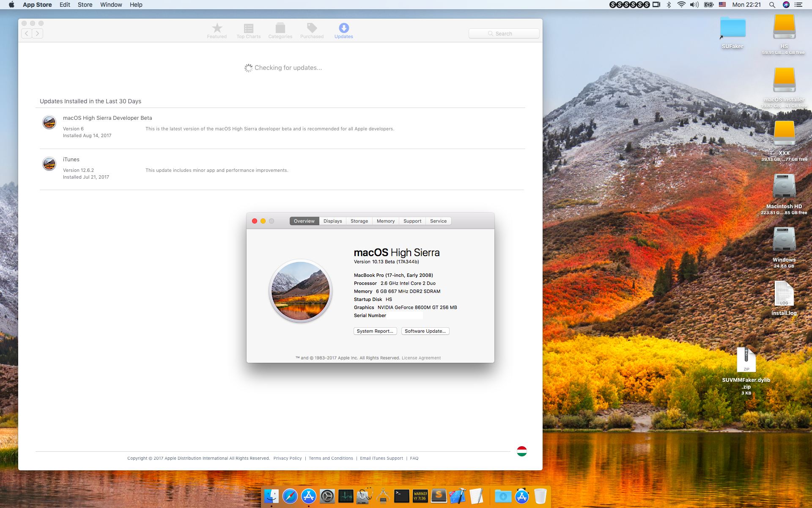Switch to the Memory tab

pos(386,221)
